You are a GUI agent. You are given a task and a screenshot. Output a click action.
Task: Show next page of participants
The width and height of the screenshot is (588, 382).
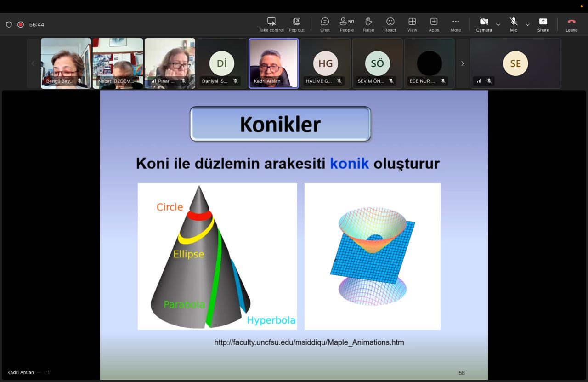[462, 63]
